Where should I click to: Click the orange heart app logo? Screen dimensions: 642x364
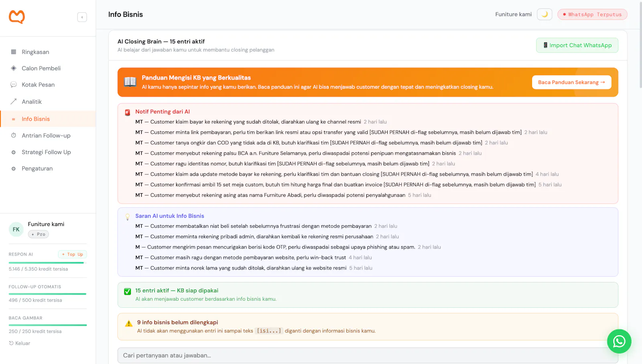(x=17, y=17)
